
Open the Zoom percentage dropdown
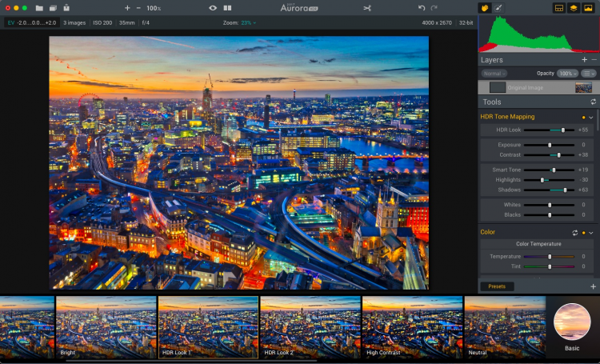[248, 22]
